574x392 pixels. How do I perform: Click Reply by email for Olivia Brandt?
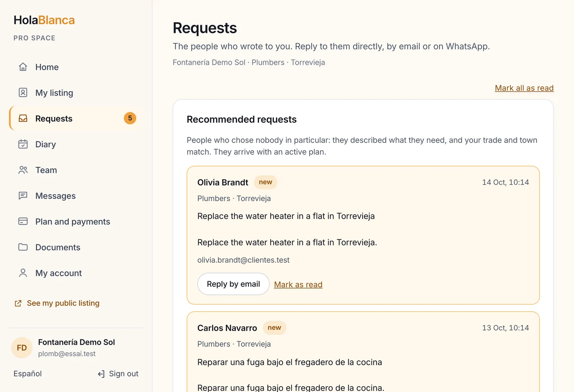[233, 284]
